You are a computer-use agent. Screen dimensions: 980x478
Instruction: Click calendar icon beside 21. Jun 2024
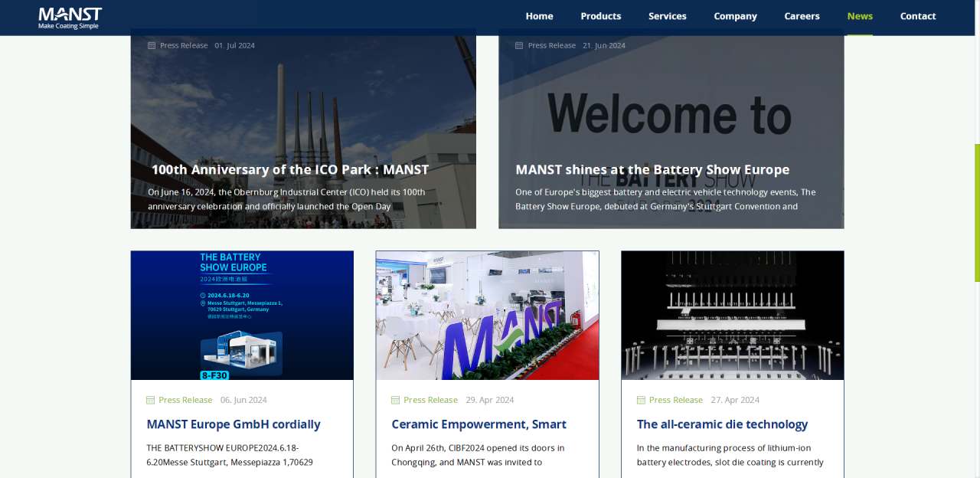[x=519, y=45]
